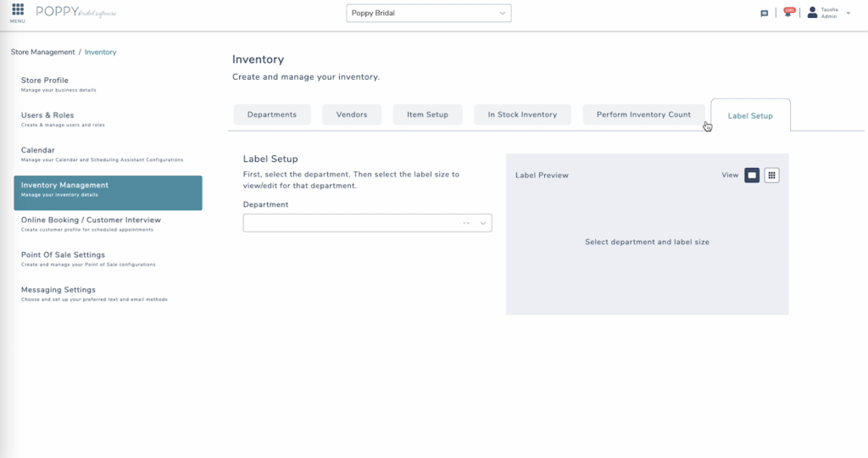
Task: Switch label preview to grid view
Action: [x=771, y=176]
